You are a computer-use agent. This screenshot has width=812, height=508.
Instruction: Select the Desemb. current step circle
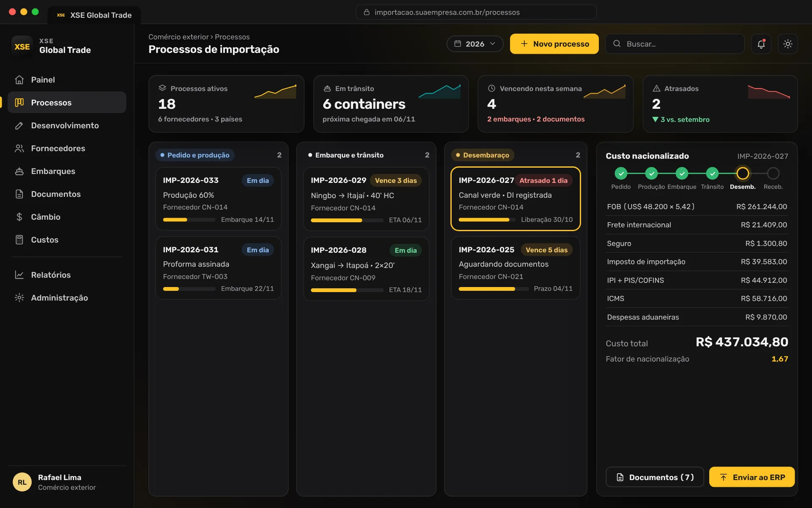[x=743, y=174]
